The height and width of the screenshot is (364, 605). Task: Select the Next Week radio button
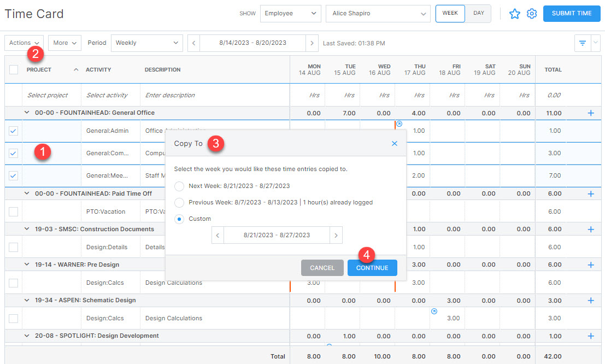pos(179,186)
